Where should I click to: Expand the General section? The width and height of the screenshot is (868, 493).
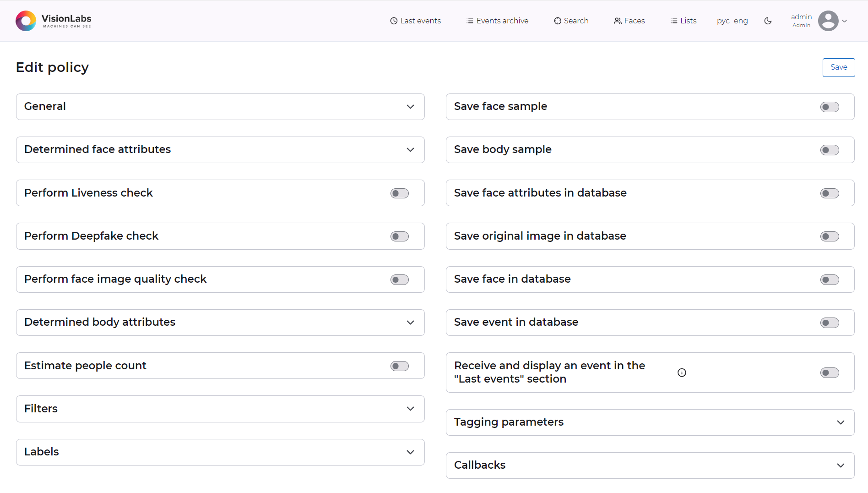(x=410, y=107)
